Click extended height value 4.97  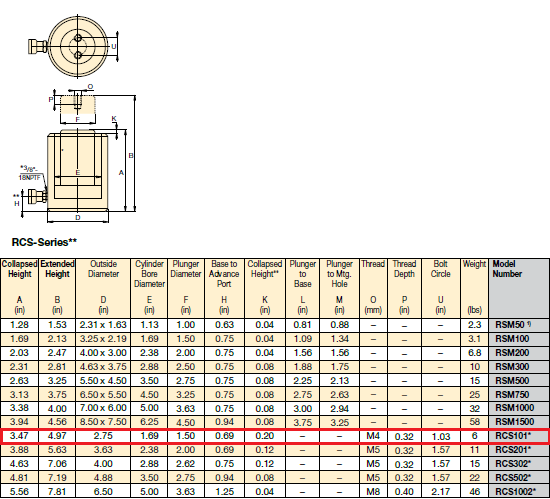tap(57, 436)
